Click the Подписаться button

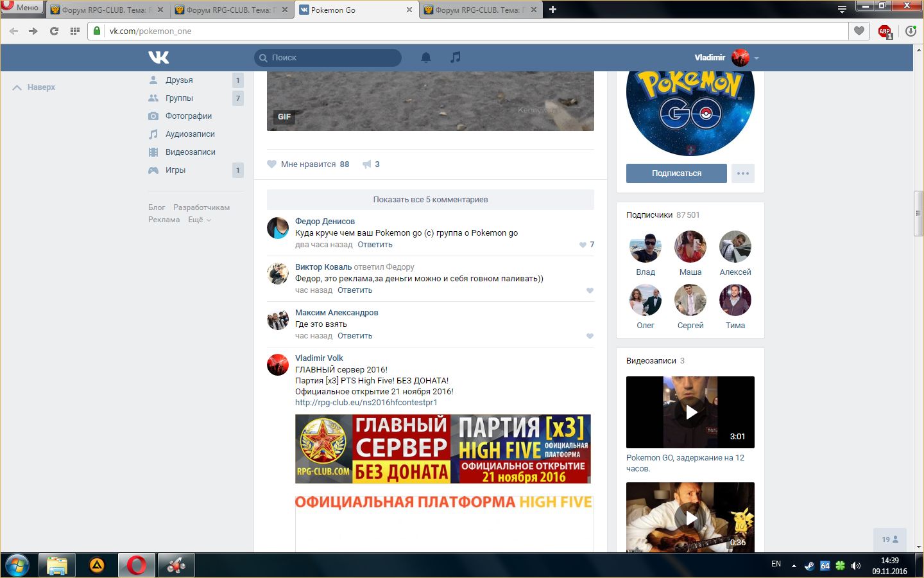[x=676, y=173]
